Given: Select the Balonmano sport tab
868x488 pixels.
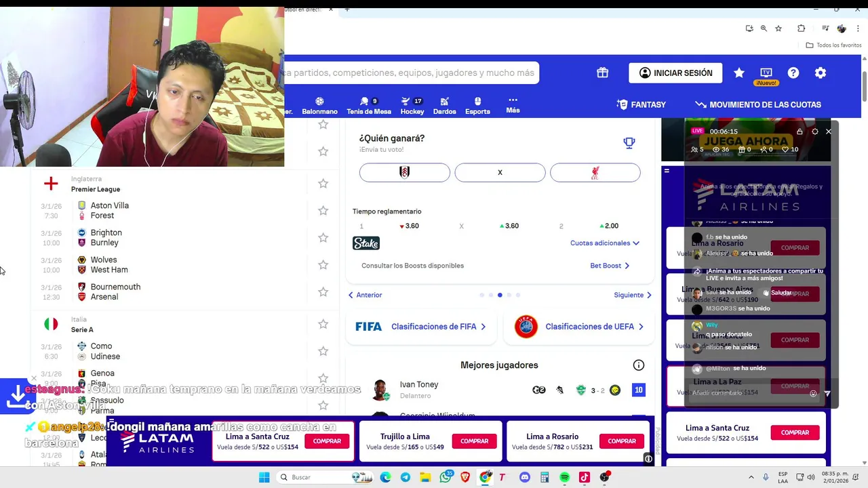Looking at the screenshot, I should pos(319,106).
